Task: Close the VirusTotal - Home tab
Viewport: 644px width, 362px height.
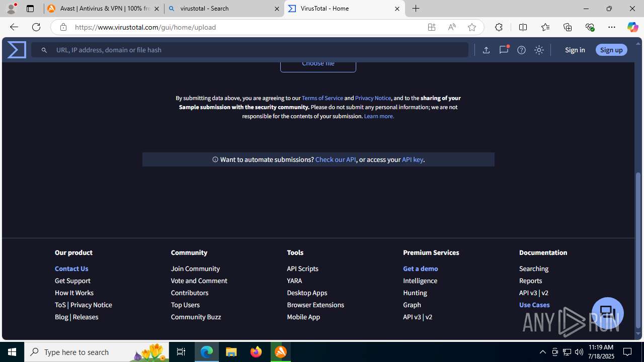Action: (x=397, y=9)
